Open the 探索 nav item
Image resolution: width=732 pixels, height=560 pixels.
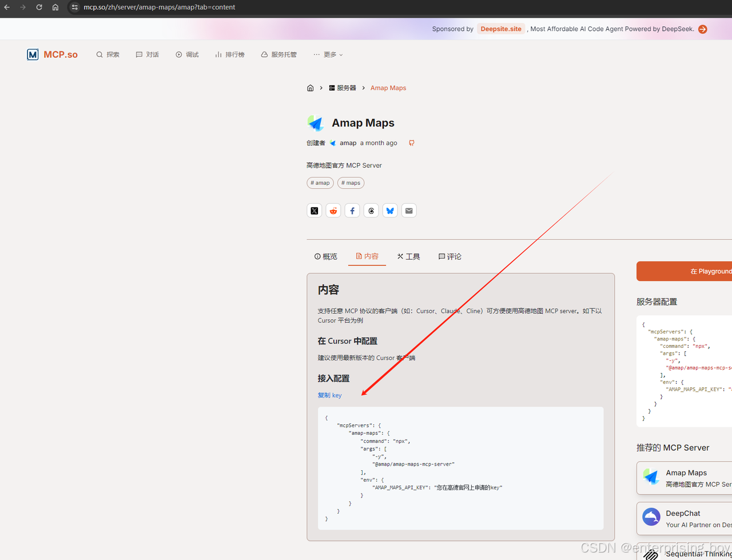click(108, 54)
